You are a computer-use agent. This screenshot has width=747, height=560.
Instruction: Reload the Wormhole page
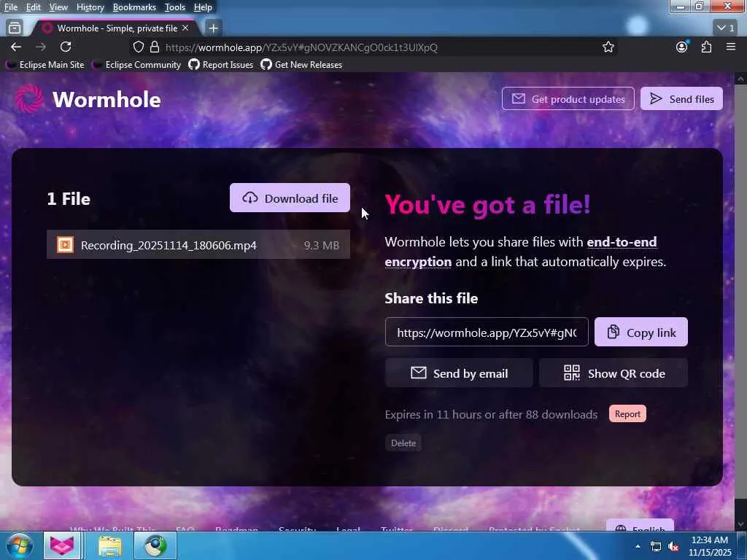tap(66, 47)
